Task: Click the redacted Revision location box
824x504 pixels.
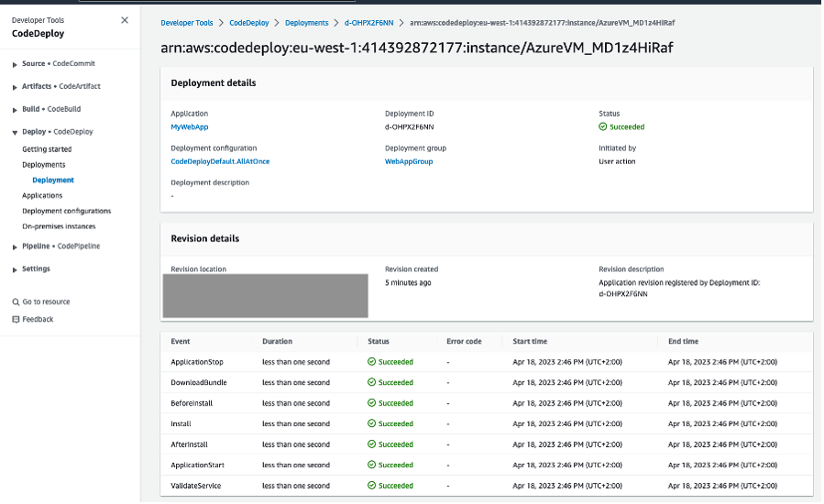Action: pyautogui.click(x=266, y=296)
